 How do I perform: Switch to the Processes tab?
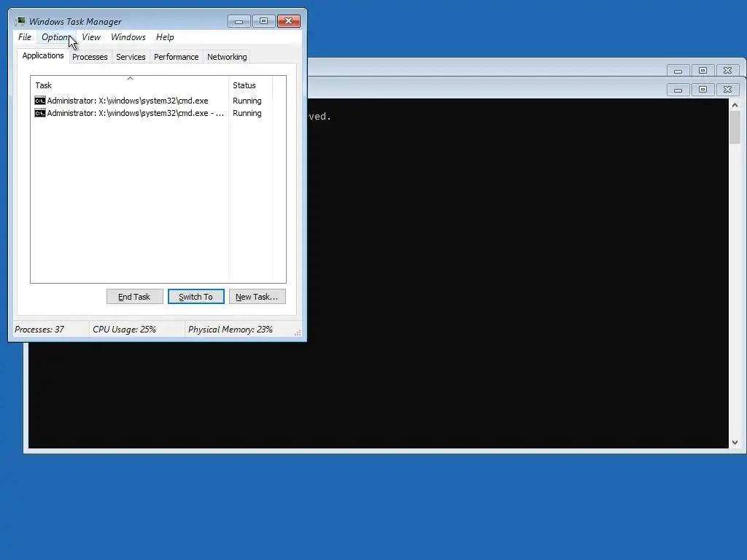(x=90, y=57)
